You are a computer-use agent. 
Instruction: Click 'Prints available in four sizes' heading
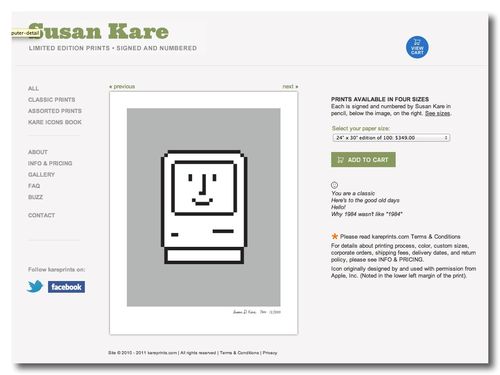[380, 99]
